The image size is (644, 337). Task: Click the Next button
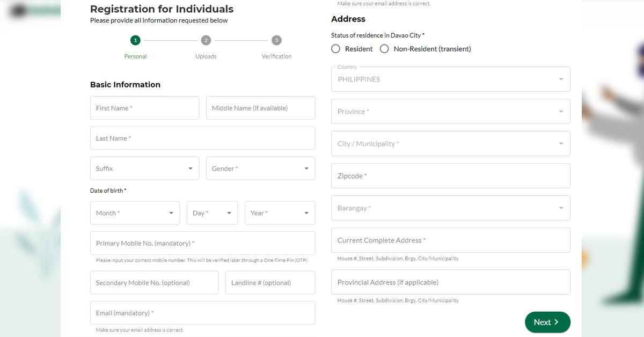[547, 322]
